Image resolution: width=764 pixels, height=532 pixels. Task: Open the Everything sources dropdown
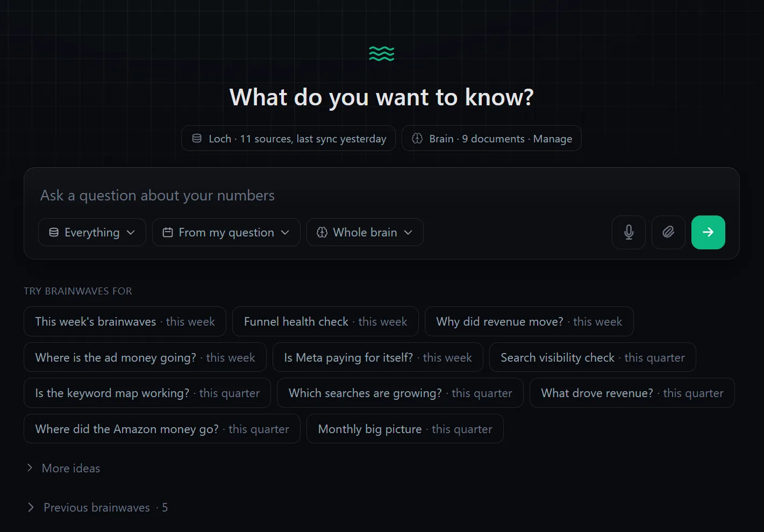pyautogui.click(x=92, y=232)
